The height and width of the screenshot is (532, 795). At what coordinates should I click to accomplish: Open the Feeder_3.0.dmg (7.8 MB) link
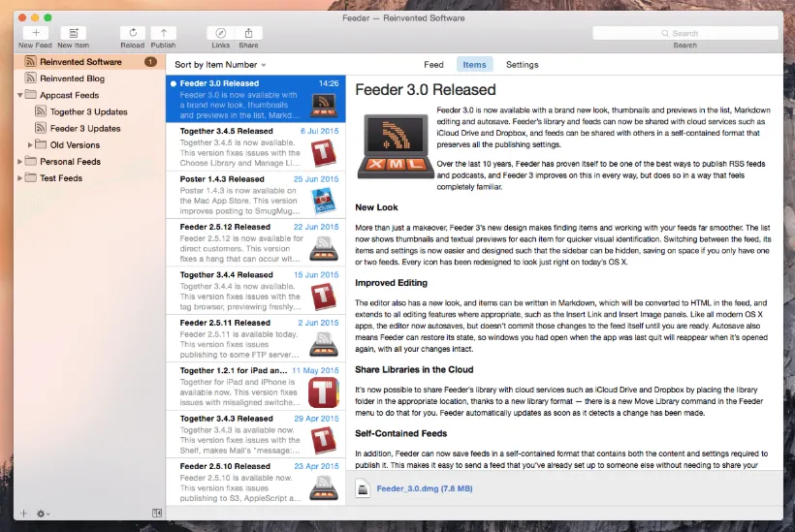(x=425, y=488)
